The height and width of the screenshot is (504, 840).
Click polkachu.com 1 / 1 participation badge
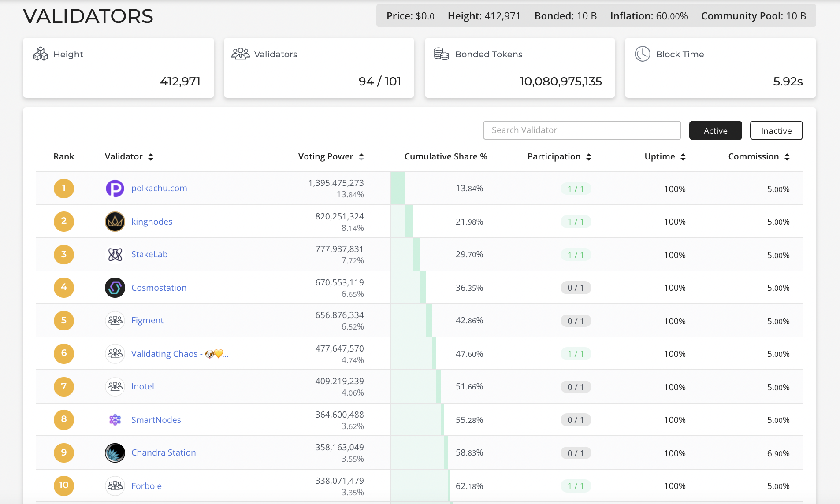[576, 189]
